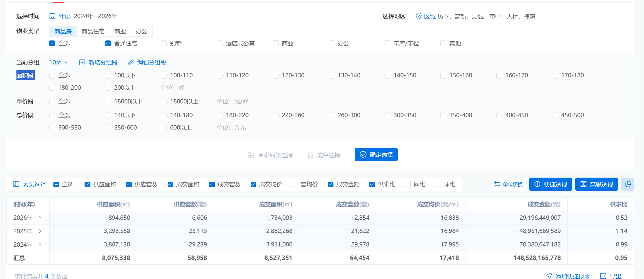Click the pencil icon for 编辑分组段
Image resolution: width=644 pixels, height=279 pixels.
point(131,62)
